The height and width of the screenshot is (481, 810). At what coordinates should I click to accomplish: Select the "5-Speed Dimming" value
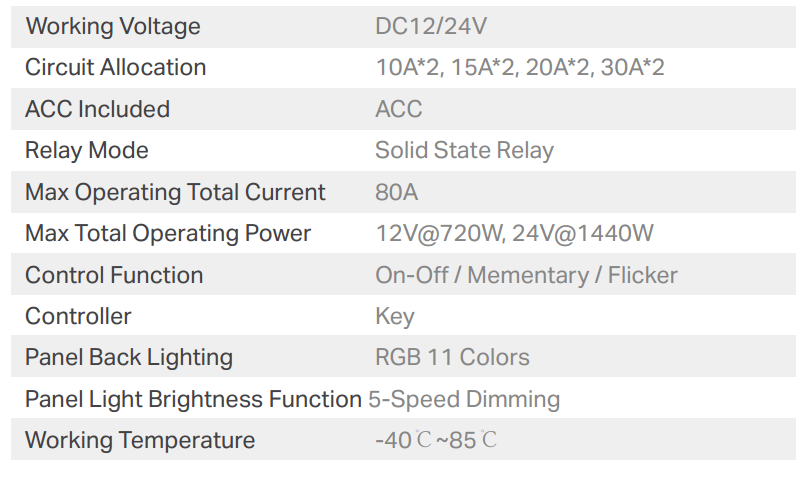[465, 400]
